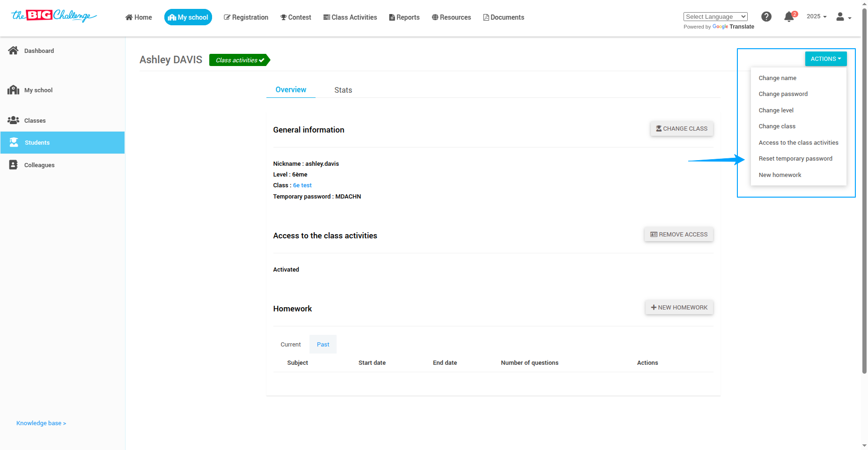Click the CHANGE CLASS button

pyautogui.click(x=682, y=129)
